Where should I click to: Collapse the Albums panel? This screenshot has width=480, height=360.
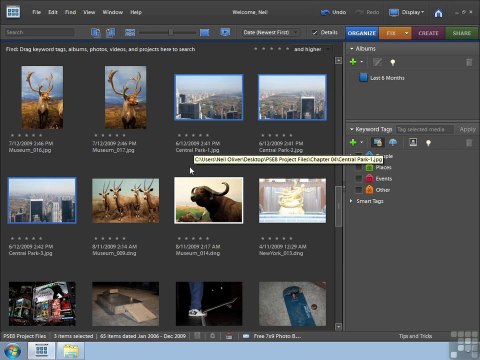[x=351, y=49]
